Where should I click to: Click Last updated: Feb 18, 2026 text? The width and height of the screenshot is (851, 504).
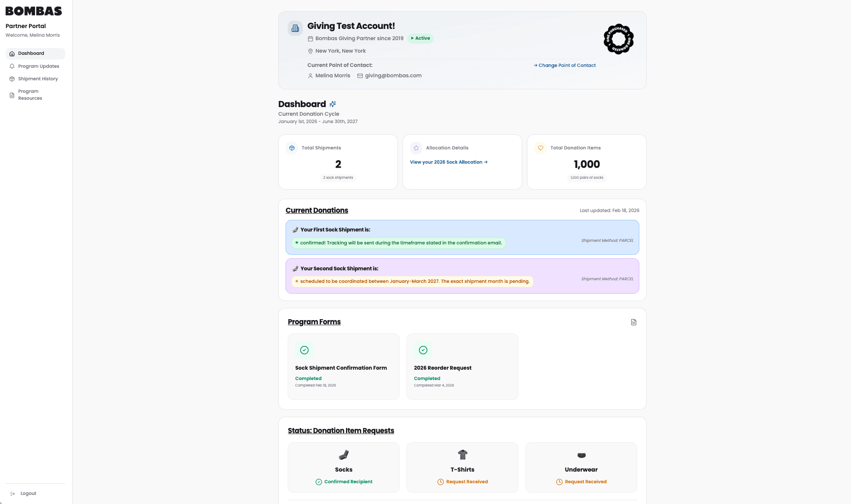[x=609, y=210]
